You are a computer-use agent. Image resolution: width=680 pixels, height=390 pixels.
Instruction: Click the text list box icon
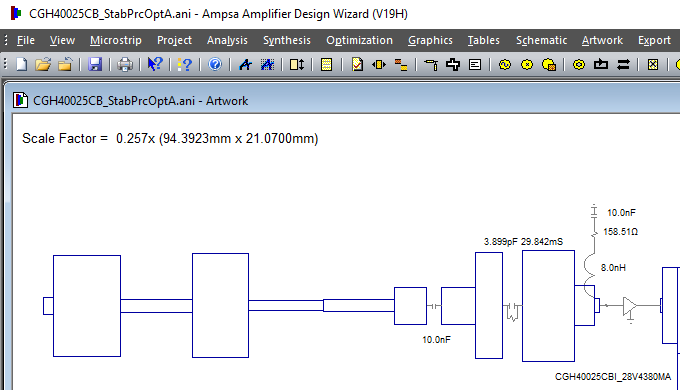click(475, 65)
